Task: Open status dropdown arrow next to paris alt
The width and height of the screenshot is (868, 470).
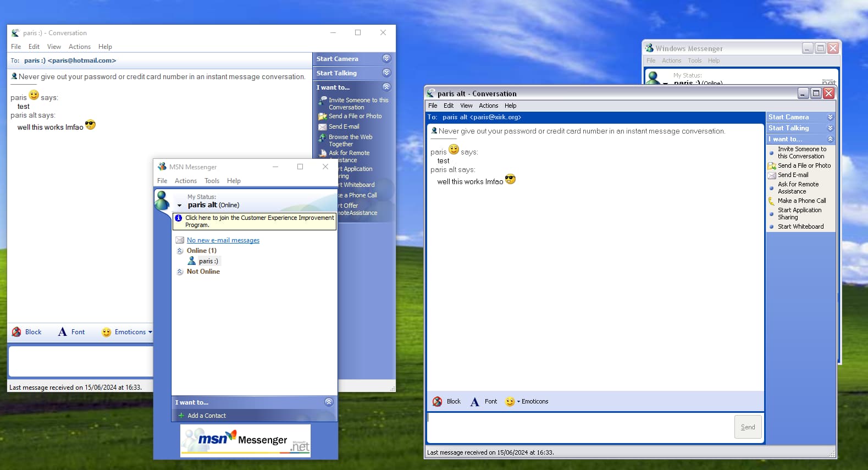Action: [x=179, y=206]
